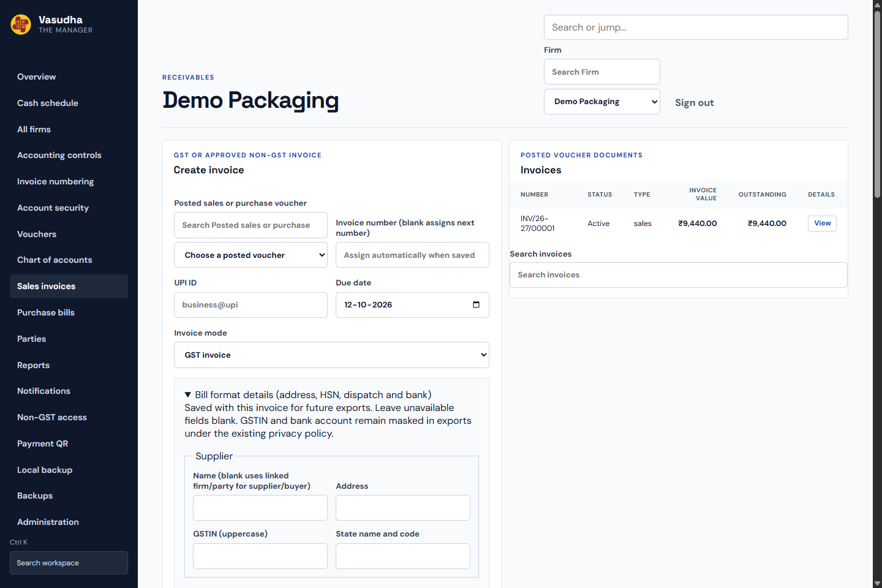
Task: Focus the Search or jump field
Action: coord(696,28)
